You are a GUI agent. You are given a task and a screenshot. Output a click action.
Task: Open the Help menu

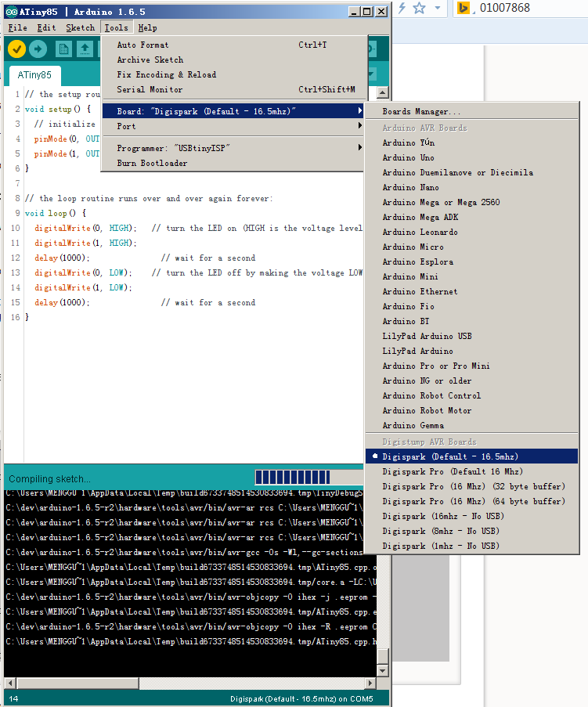point(147,27)
